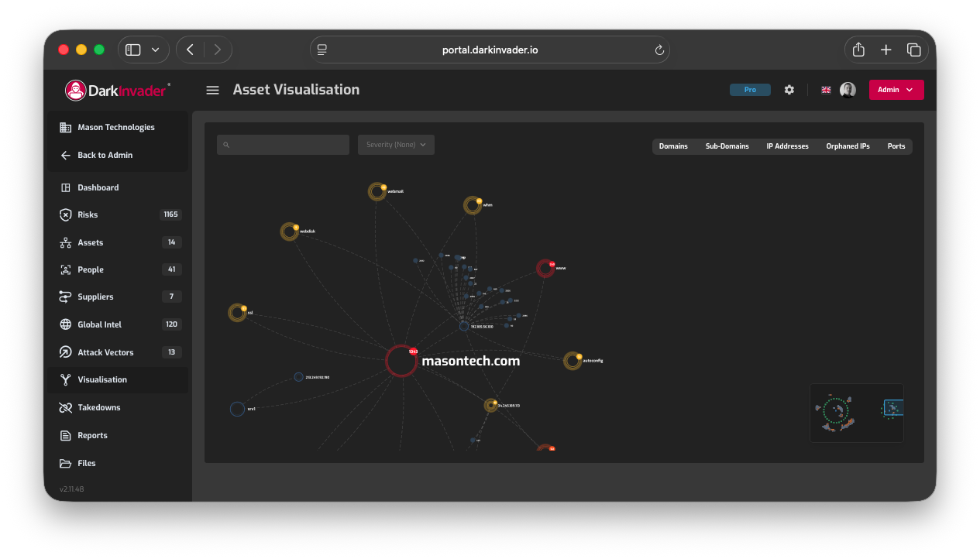Enable the IP Addresses filter
This screenshot has width=980, height=559.
click(787, 146)
